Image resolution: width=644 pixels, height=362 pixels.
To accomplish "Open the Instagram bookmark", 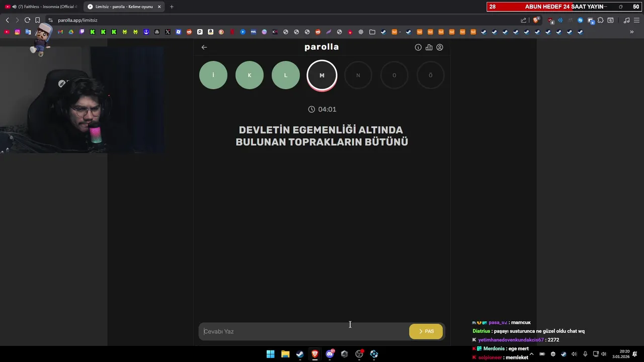I will click(x=18, y=32).
